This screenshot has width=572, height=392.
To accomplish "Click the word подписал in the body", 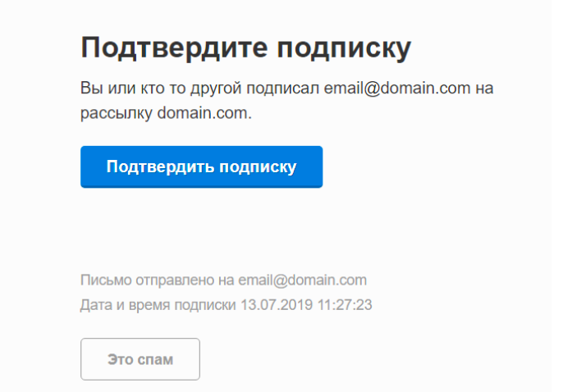I will (282, 89).
